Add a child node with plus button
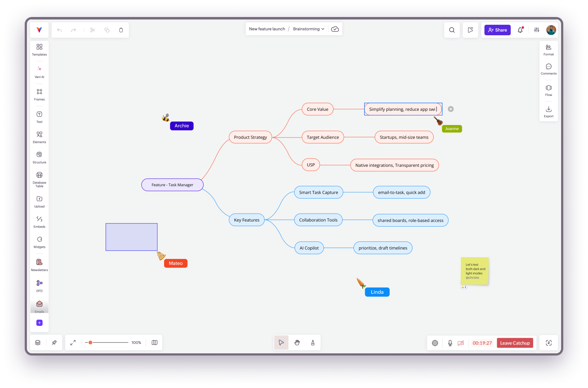Image resolution: width=588 pixels, height=388 pixels. pos(451,109)
